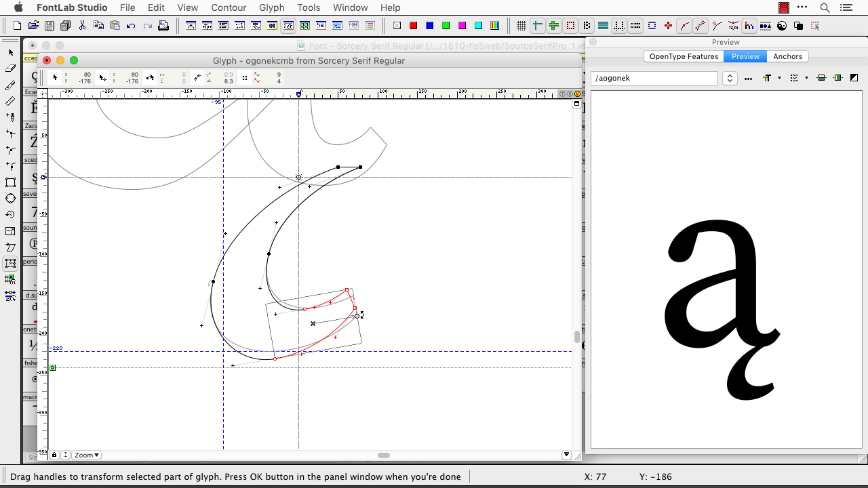Click the yin-yang icon in toolbar
This screenshot has height=488, width=868.
click(x=782, y=26)
